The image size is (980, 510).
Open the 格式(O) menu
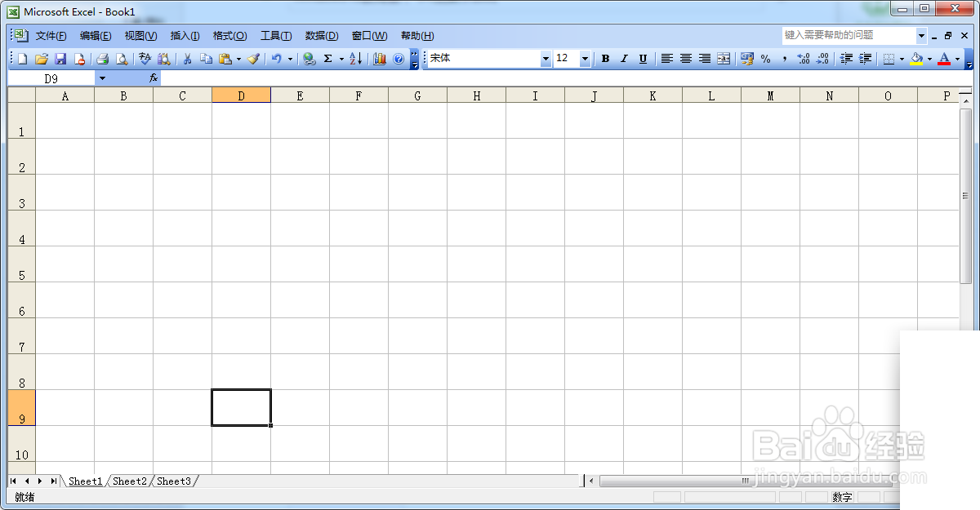(x=229, y=36)
